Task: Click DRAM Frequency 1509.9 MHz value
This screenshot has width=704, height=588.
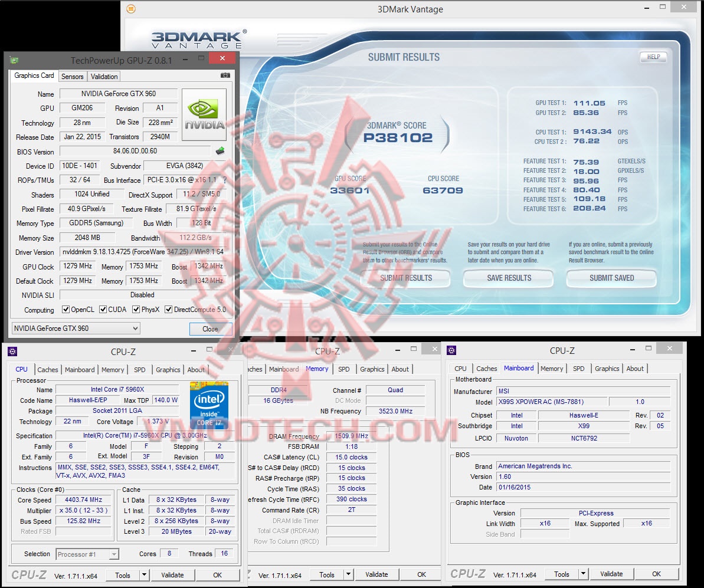Action: click(x=352, y=436)
